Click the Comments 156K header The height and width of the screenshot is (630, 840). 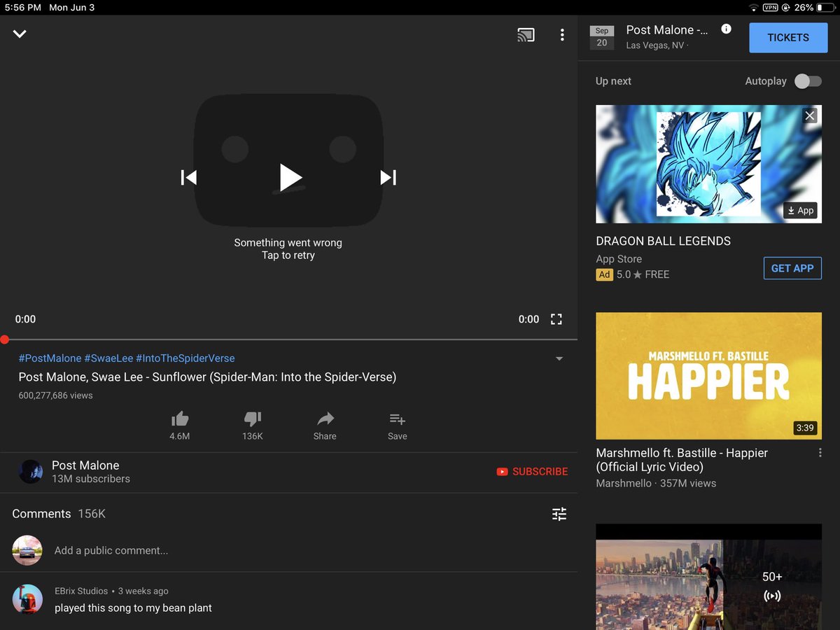(x=59, y=514)
